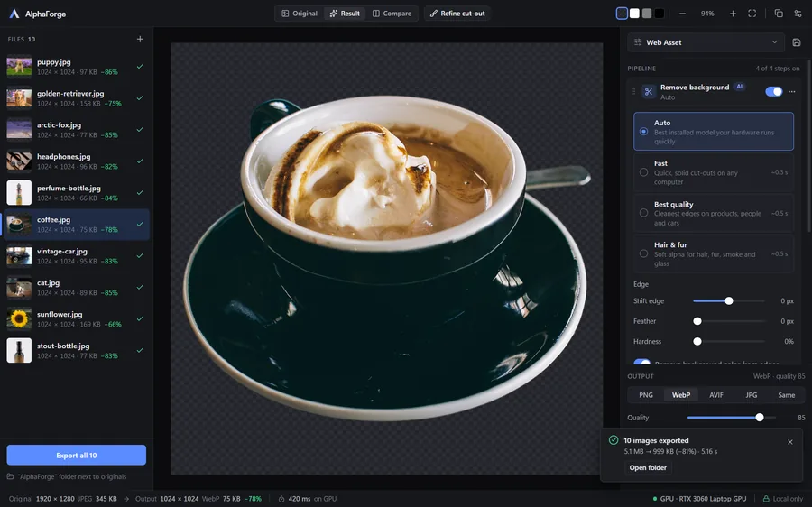
Task: Click Refine cut-out button
Action: [x=457, y=14]
